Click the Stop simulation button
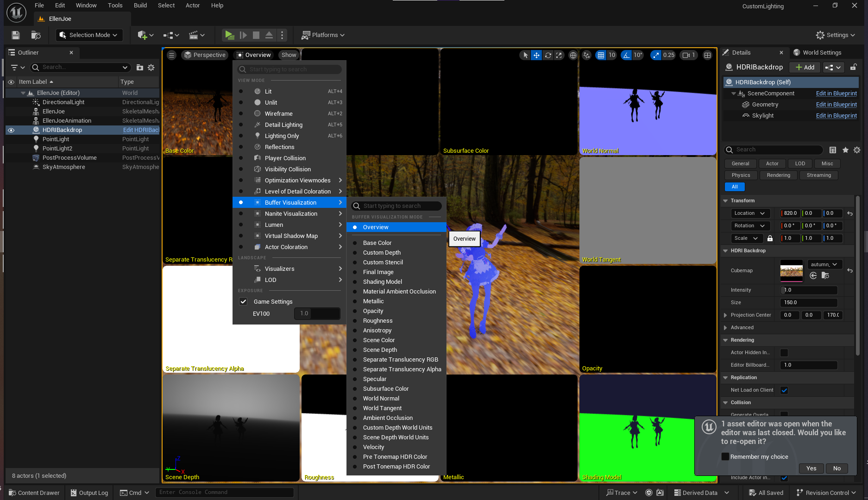 coord(256,35)
